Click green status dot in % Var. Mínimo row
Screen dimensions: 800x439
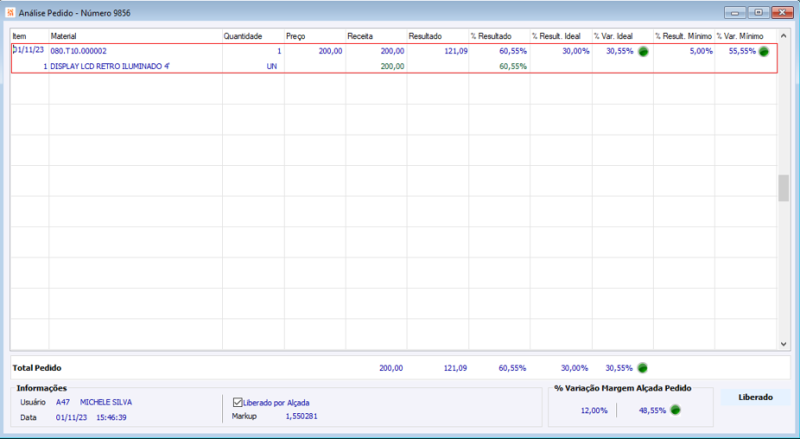(763, 51)
